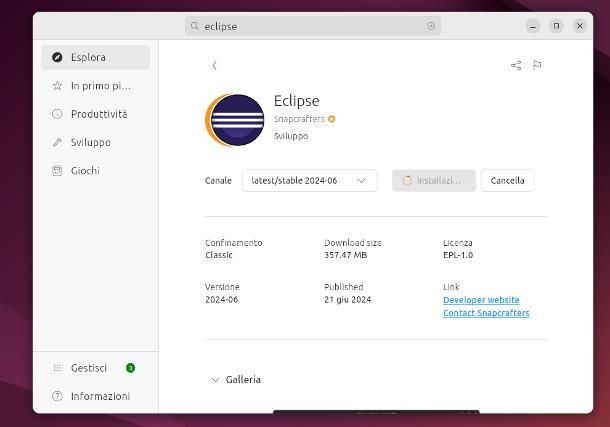Click the 357.47 MB download size value
Image resolution: width=610 pixels, height=427 pixels.
(345, 255)
